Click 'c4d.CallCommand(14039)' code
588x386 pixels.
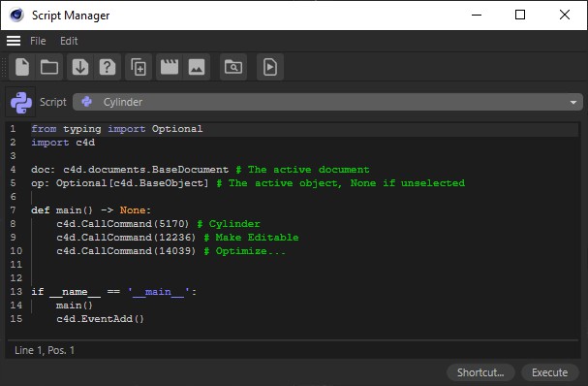coord(126,251)
